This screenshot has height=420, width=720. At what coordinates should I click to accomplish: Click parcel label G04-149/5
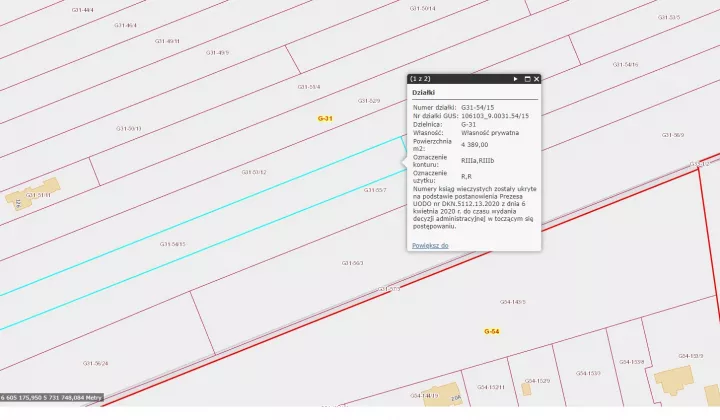[x=512, y=302]
